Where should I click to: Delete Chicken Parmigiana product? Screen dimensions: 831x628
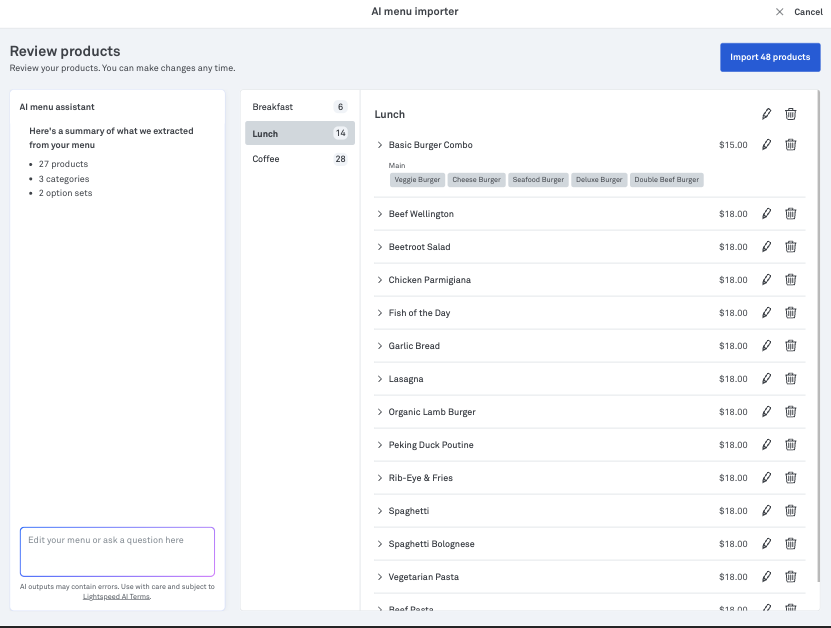790,279
